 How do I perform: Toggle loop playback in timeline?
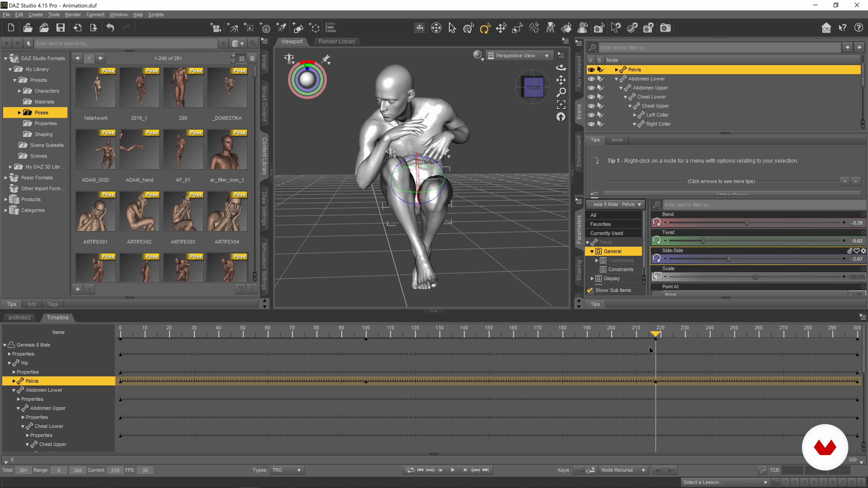coord(410,470)
